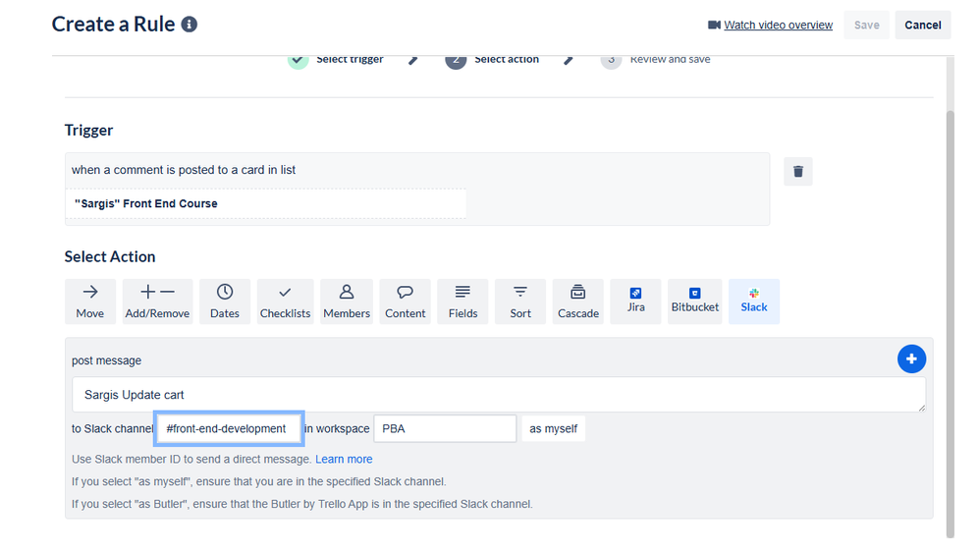Viewport: 980px width, 552px height.
Task: Go to the Review and save step
Action: point(656,59)
